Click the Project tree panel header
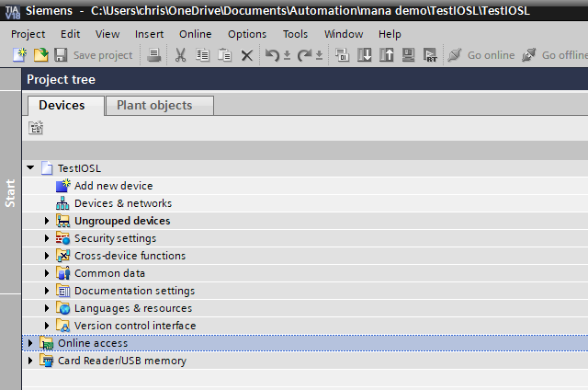This screenshot has width=588, height=390. coord(305,80)
